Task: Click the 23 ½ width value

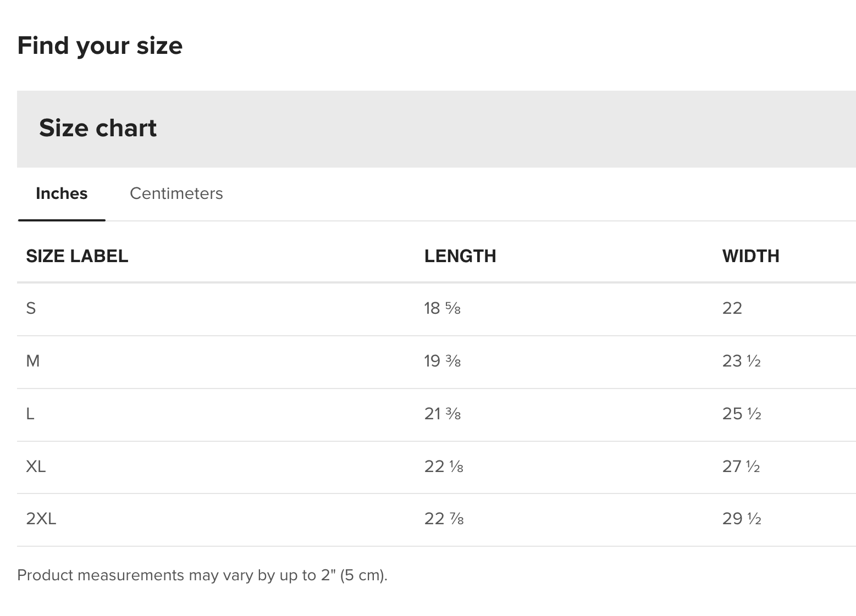Action: pos(741,361)
